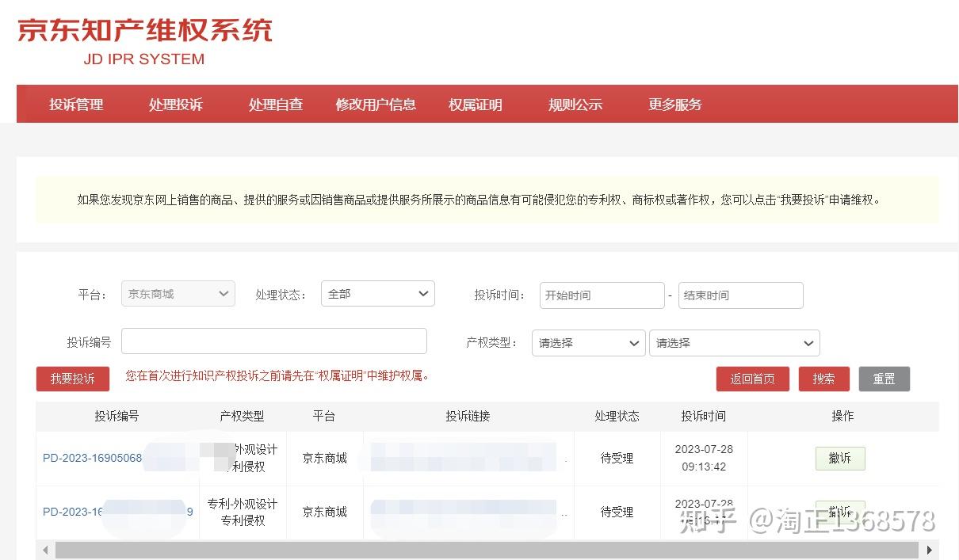Open the second wider 请选择 dropdown

[x=735, y=343]
